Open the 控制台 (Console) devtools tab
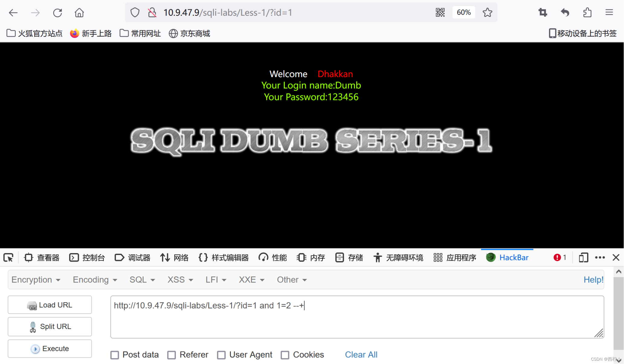Screen dimensions: 624x364 click(87, 258)
